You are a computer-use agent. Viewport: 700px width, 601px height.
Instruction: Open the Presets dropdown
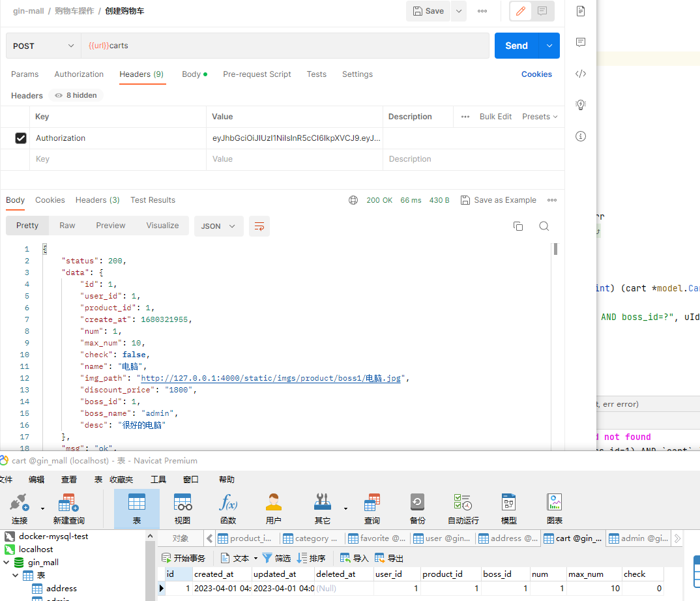click(540, 117)
